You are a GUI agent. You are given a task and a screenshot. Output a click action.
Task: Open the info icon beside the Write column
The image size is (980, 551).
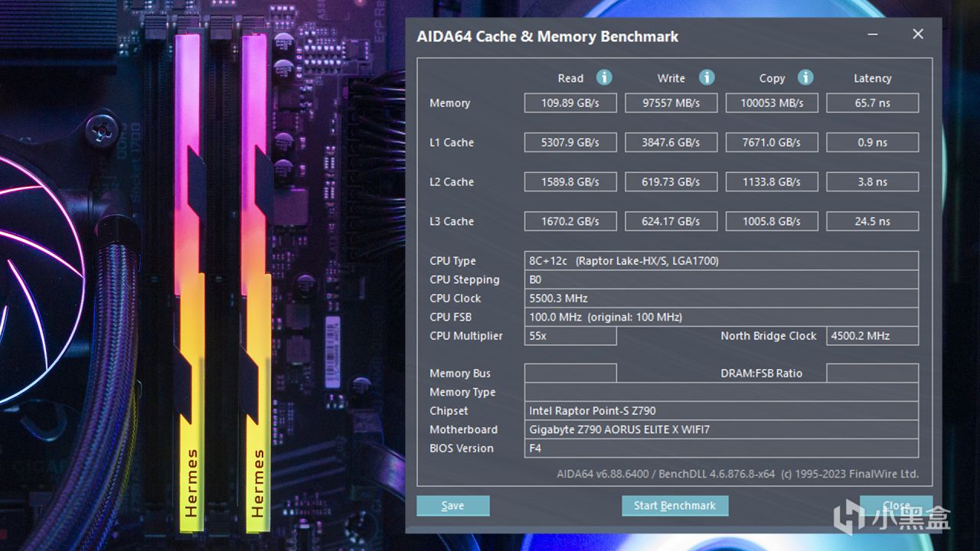pos(707,77)
